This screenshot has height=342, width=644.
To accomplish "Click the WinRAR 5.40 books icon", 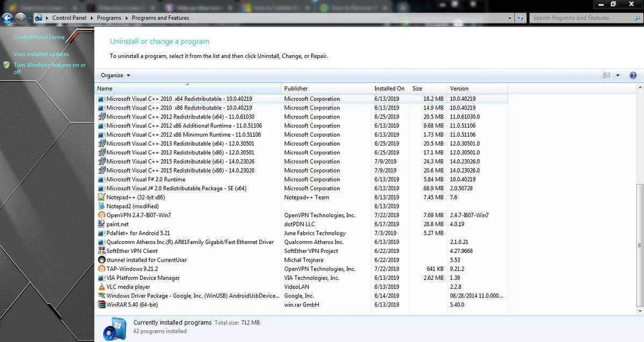I will (x=102, y=304).
